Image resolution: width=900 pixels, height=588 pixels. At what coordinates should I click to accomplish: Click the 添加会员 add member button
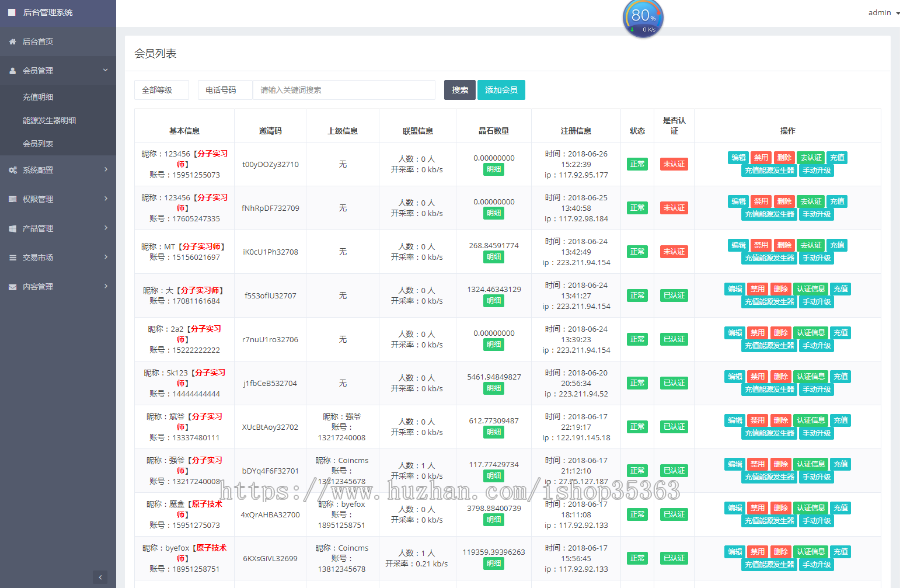(501, 90)
